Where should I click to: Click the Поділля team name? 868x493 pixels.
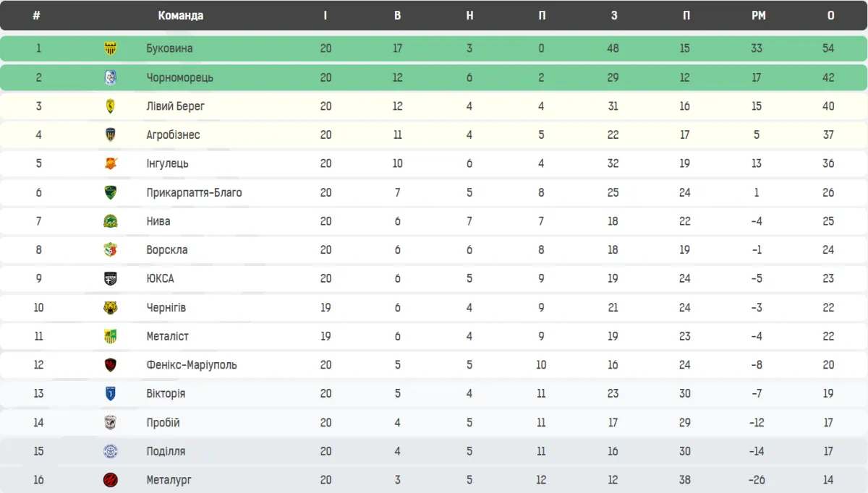(166, 452)
